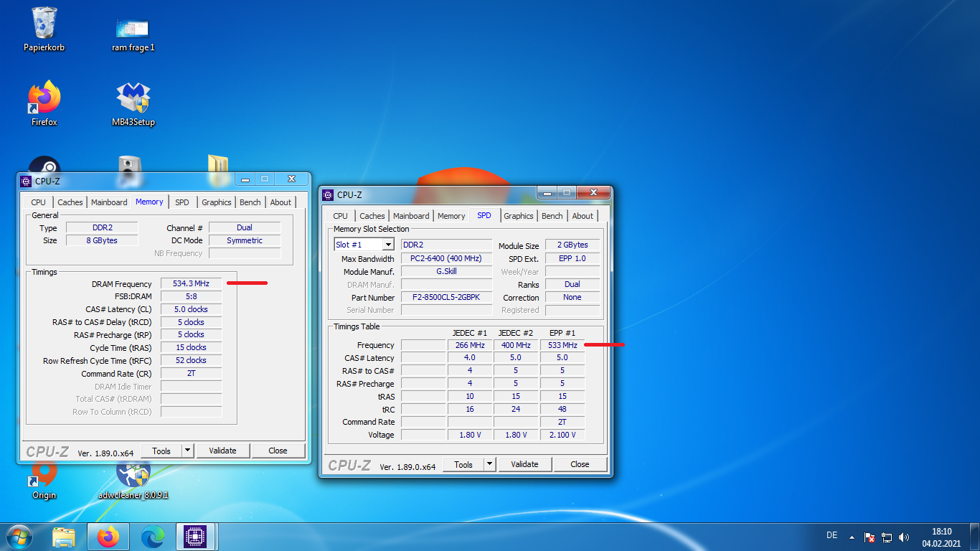Launch Firefox from the desktop shortcut
The image size is (980, 551).
click(44, 103)
